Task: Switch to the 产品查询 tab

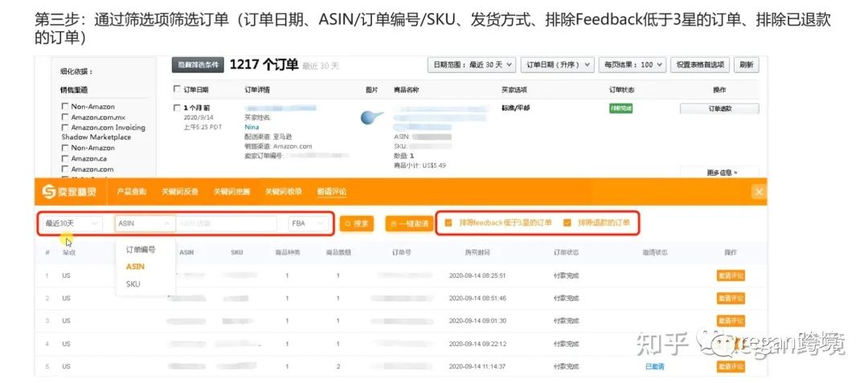Action: tap(132, 192)
